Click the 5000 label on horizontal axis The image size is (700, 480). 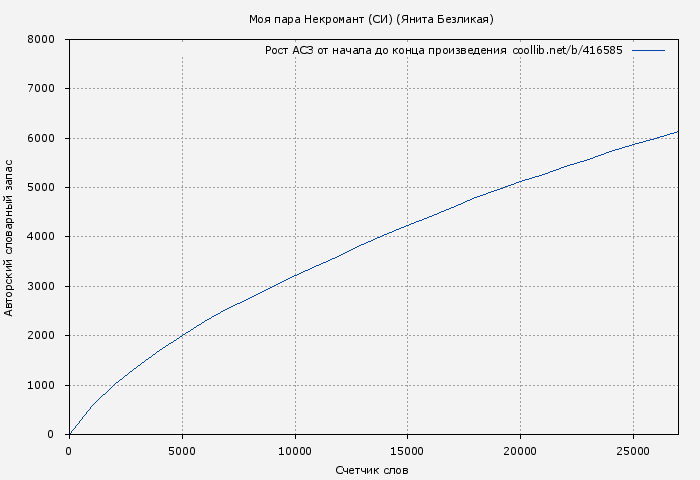[x=181, y=451]
